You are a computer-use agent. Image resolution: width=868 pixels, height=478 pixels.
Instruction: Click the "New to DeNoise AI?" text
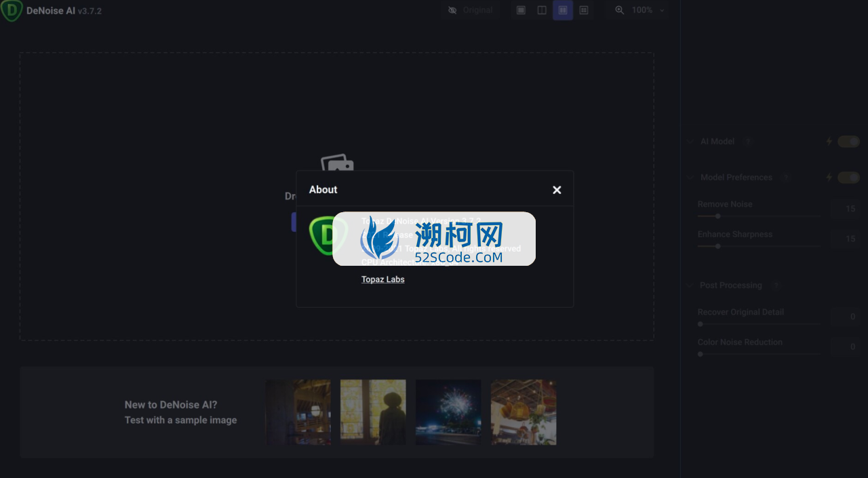pyautogui.click(x=171, y=405)
